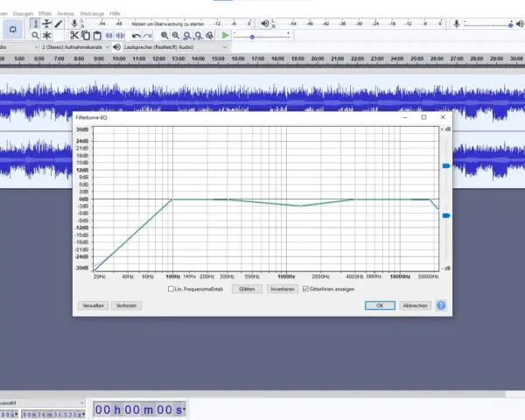
Task: Click the Undo arrow icon
Action: [x=136, y=35]
